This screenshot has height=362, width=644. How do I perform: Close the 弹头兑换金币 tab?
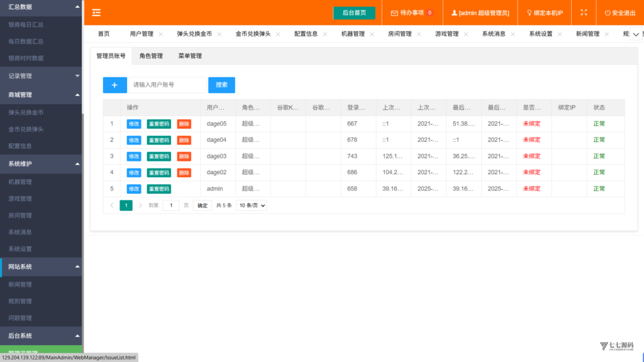tap(219, 34)
